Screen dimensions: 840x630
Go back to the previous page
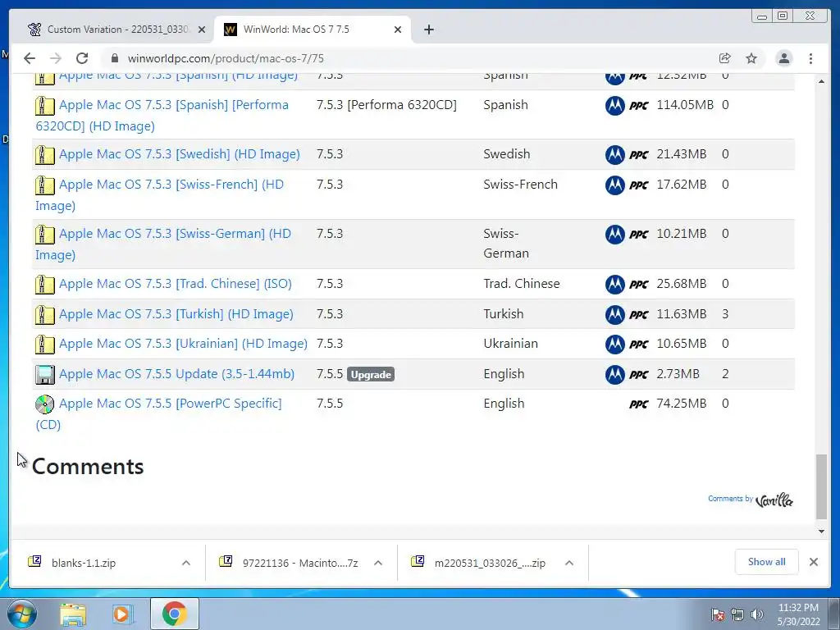click(x=30, y=58)
